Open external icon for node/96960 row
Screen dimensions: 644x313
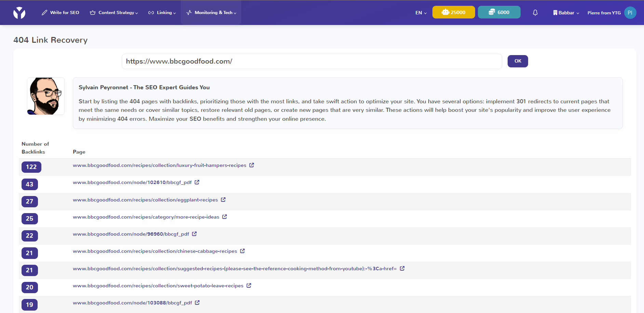(194, 234)
